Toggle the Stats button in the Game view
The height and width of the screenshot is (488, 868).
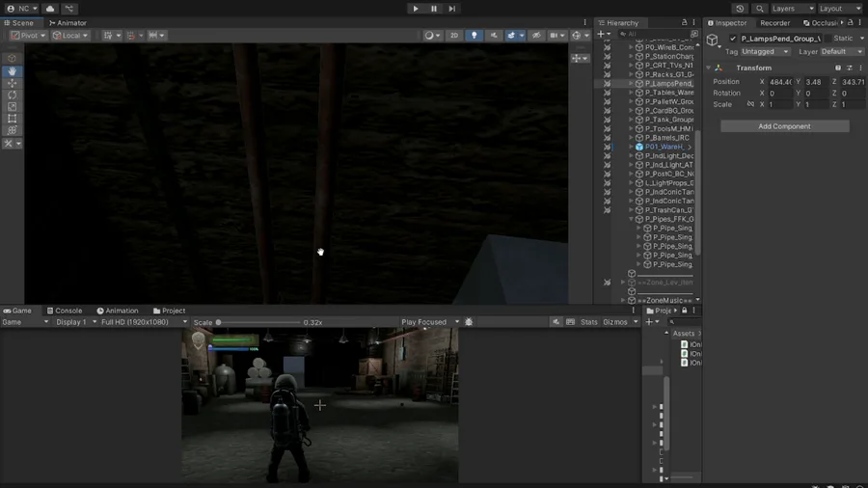[588, 322]
